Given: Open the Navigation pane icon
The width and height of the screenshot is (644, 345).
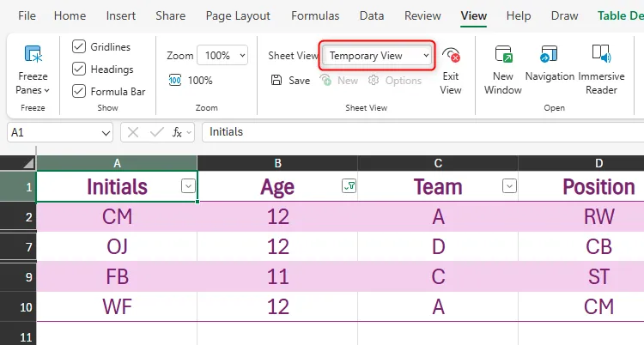Looking at the screenshot, I should point(549,54).
